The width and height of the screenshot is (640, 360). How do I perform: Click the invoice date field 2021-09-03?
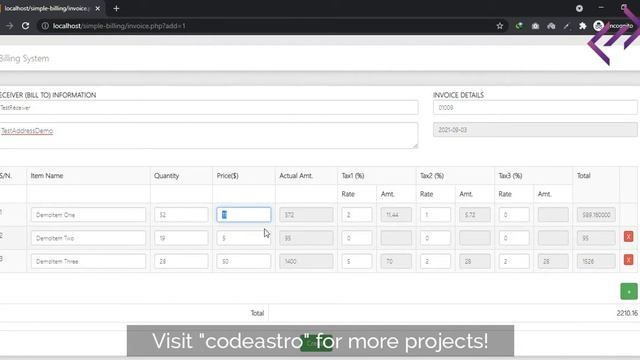point(535,130)
